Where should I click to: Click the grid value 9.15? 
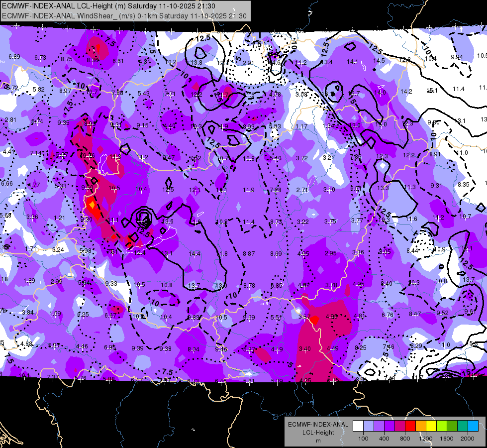143,125
